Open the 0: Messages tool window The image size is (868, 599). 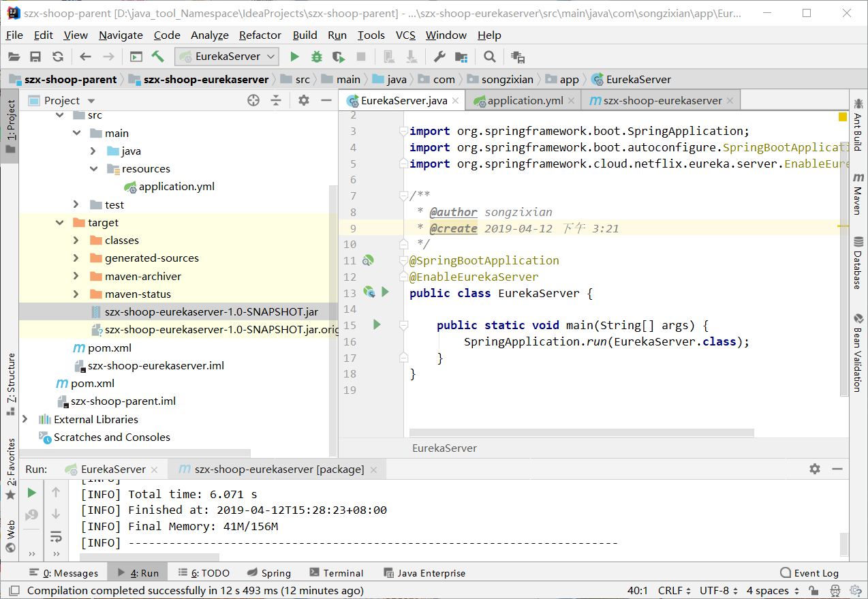[x=63, y=573]
